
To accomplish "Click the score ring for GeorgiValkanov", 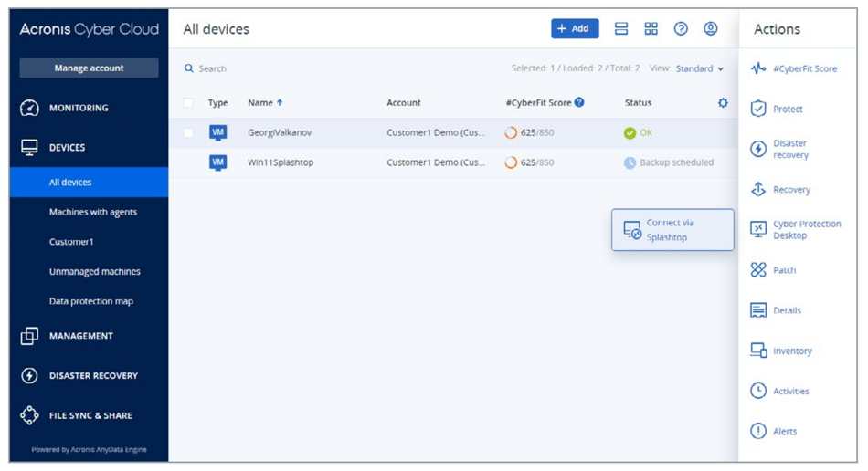I will [511, 132].
